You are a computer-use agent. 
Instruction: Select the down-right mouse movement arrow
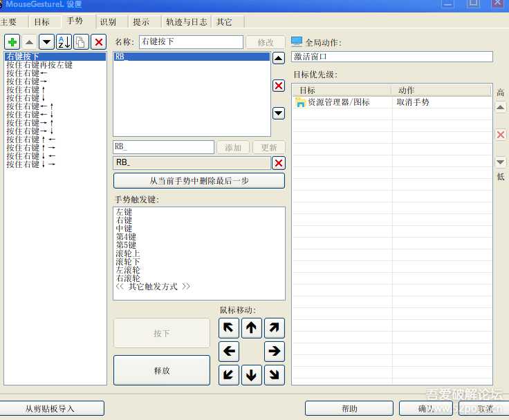275,375
